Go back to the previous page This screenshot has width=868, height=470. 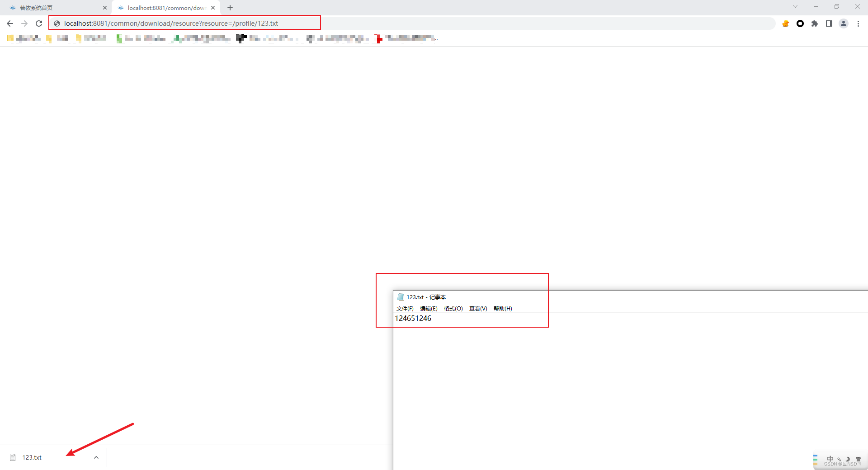point(10,23)
